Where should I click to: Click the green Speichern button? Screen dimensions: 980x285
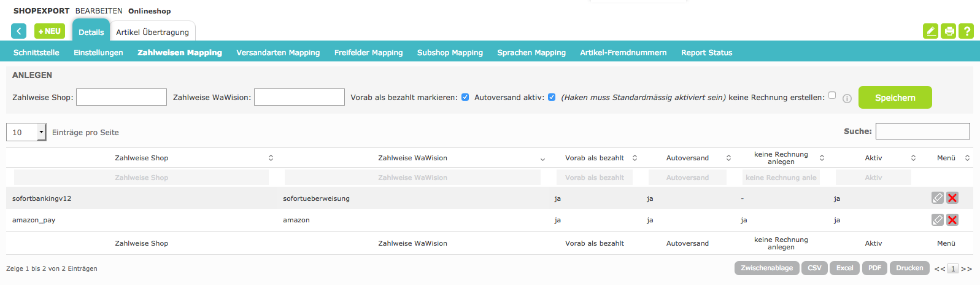pyautogui.click(x=895, y=98)
